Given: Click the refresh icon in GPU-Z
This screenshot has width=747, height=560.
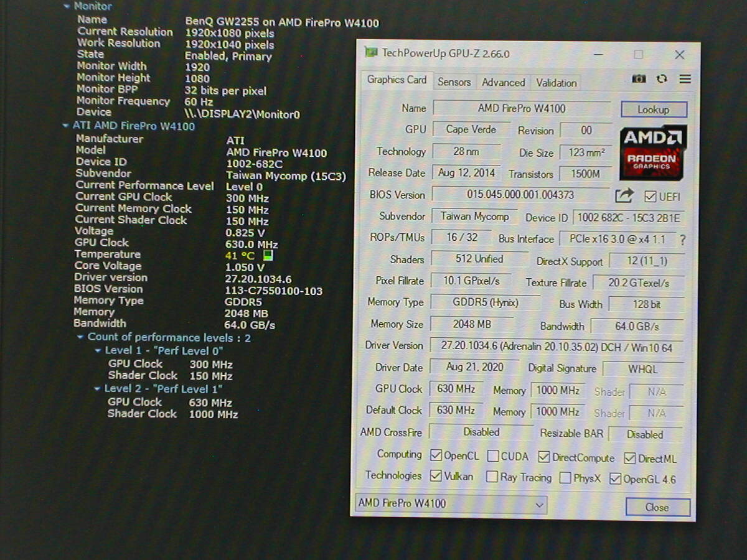Looking at the screenshot, I should pos(662,79).
